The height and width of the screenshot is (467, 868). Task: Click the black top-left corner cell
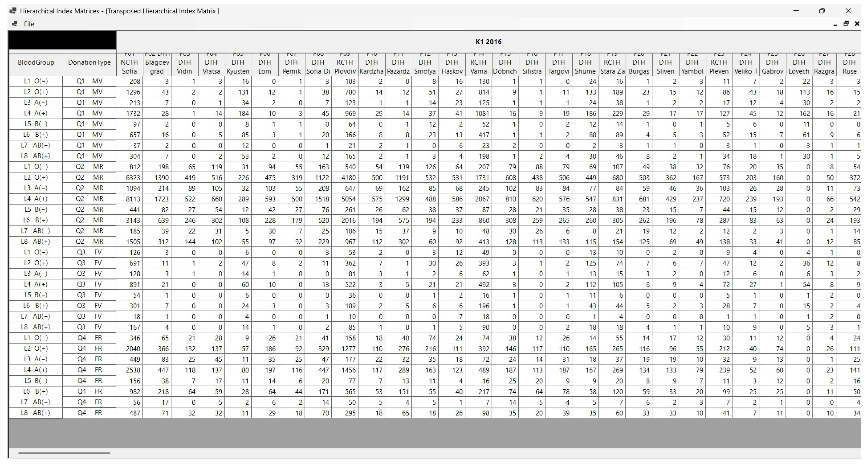point(62,40)
